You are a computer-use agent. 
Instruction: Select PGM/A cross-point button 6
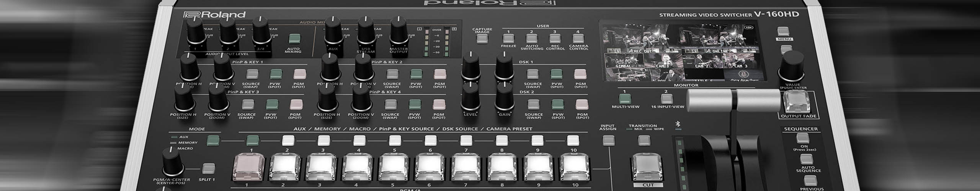tap(430, 167)
